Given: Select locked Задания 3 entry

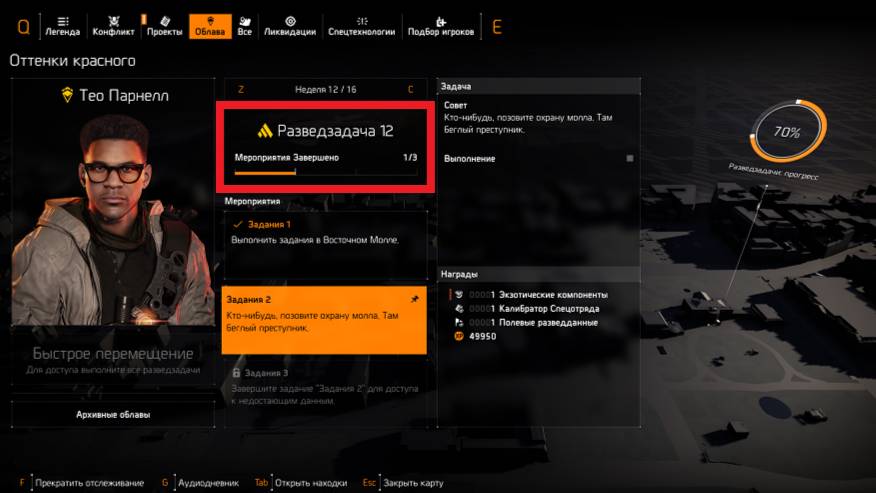Looking at the screenshot, I should (x=325, y=387).
